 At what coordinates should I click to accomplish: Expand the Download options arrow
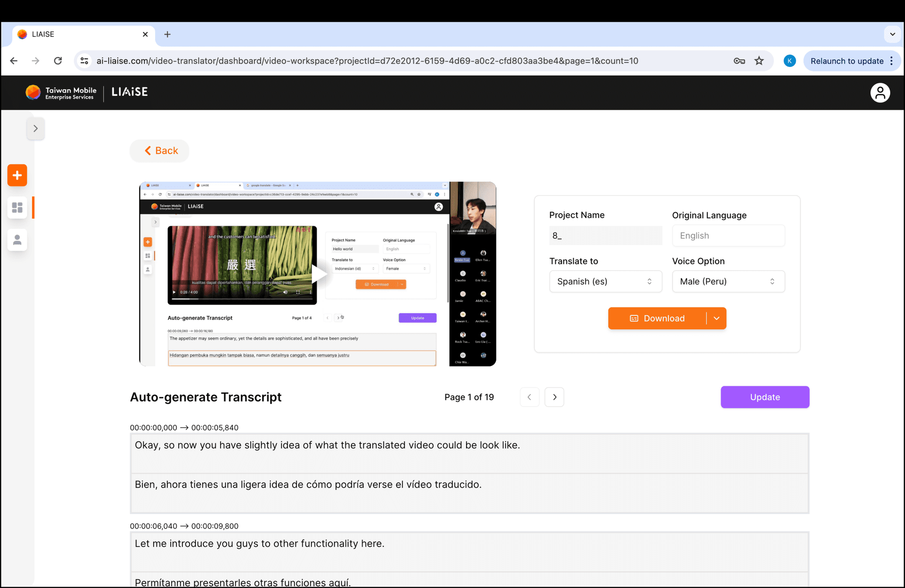coord(716,318)
